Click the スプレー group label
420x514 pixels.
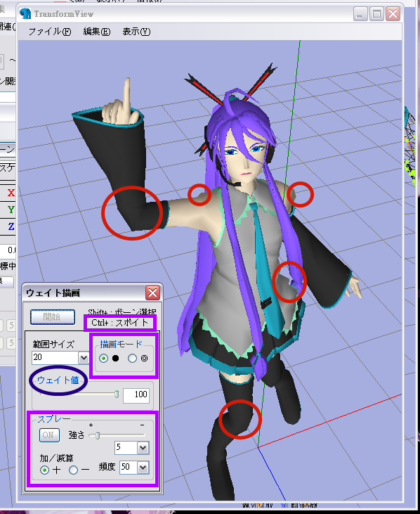click(x=54, y=419)
